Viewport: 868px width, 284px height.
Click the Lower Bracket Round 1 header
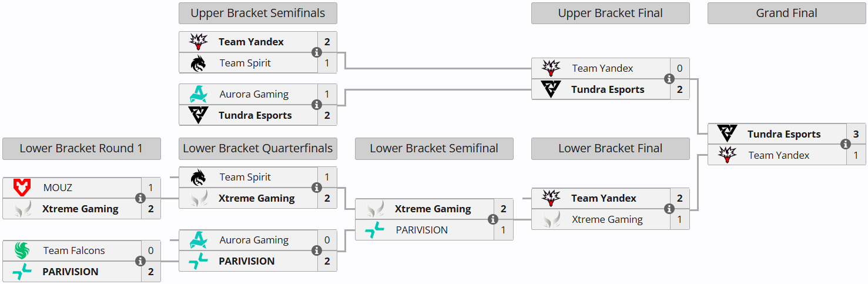click(81, 148)
